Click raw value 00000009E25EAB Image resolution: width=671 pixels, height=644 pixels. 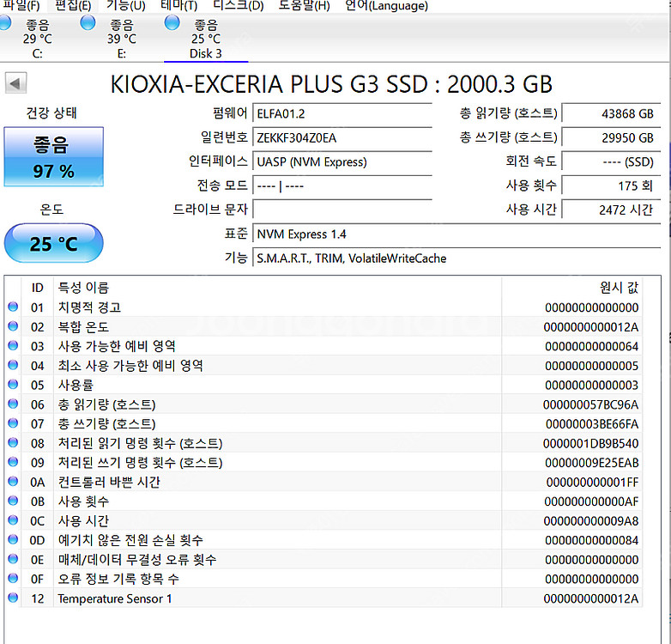(592, 463)
